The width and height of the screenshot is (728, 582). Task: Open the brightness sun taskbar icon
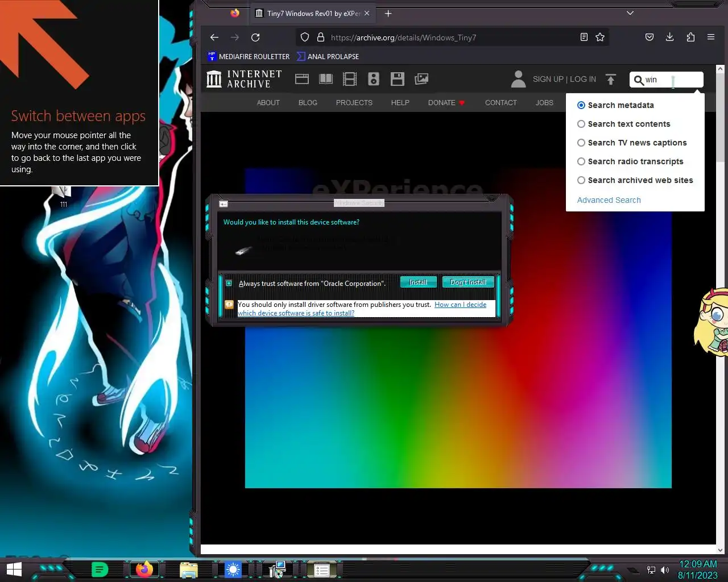tap(233, 569)
